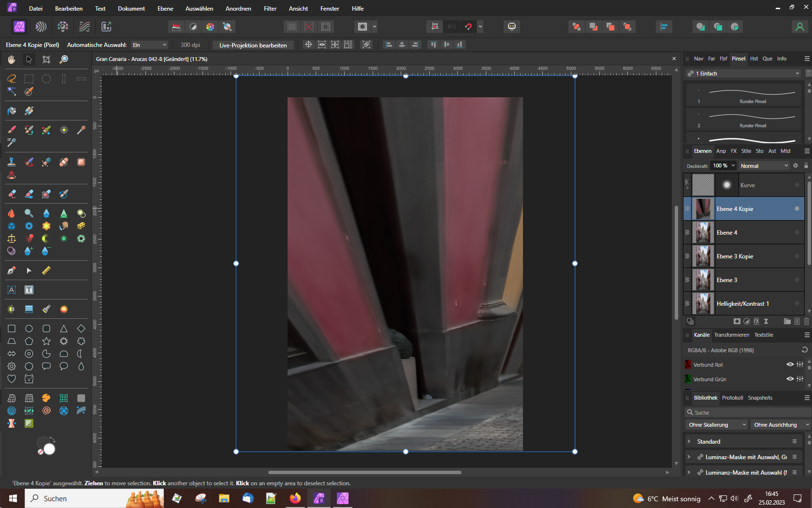Select the Zoom tool magnifier

pos(64,60)
